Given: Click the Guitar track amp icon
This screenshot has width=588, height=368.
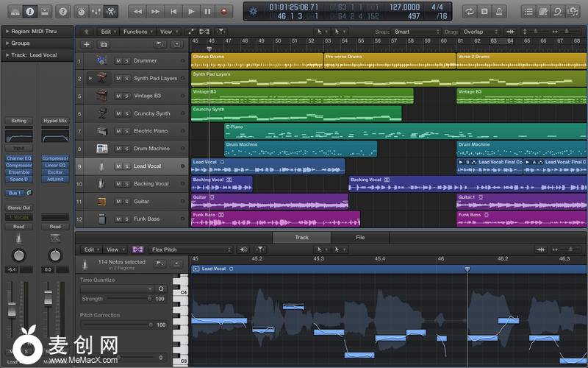Looking at the screenshot, I should point(101,201).
